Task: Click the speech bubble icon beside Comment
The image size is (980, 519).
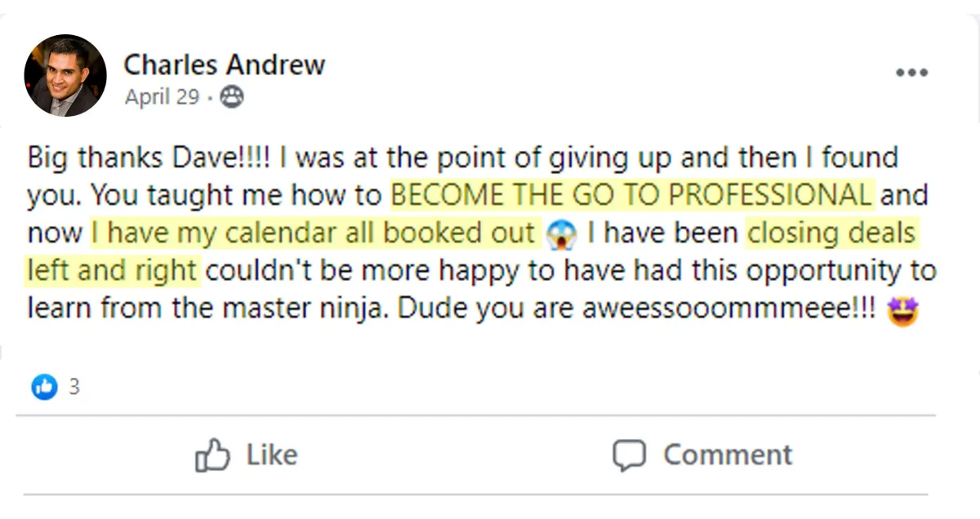Action: click(629, 455)
